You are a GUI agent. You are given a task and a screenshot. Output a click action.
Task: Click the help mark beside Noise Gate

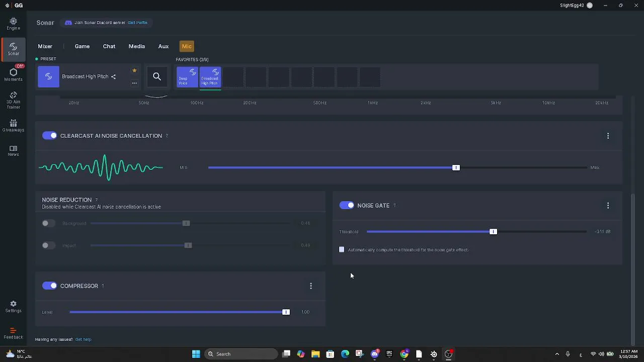pyautogui.click(x=394, y=205)
